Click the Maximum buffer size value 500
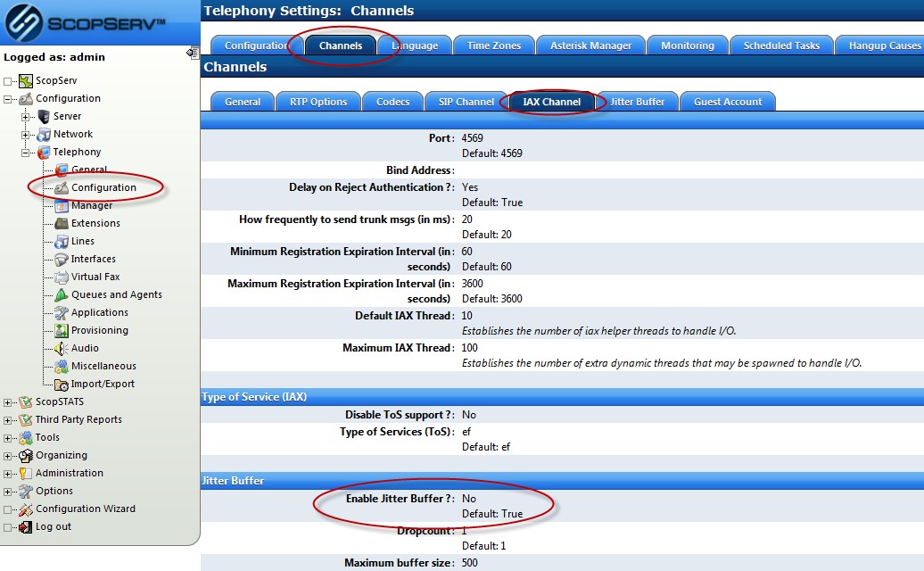This screenshot has height=571, width=924. pyautogui.click(x=470, y=563)
